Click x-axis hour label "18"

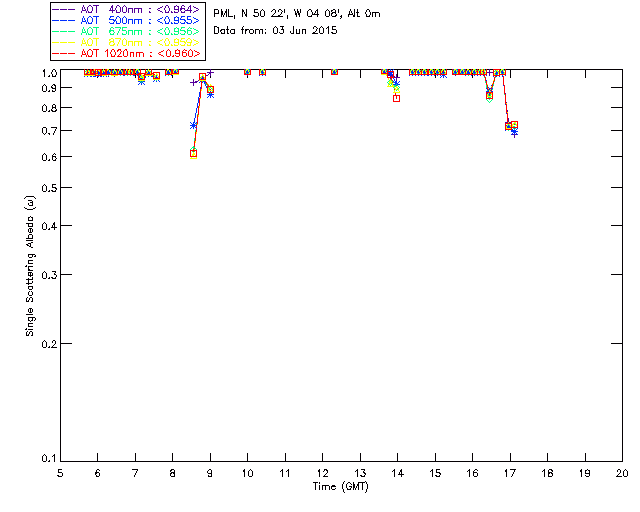(547, 473)
